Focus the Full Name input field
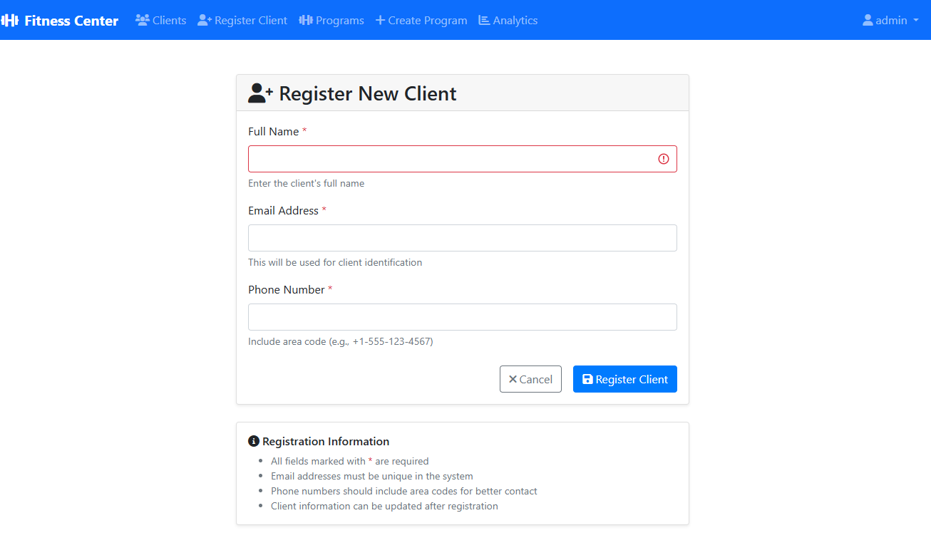This screenshot has height=560, width=931. coord(451,159)
